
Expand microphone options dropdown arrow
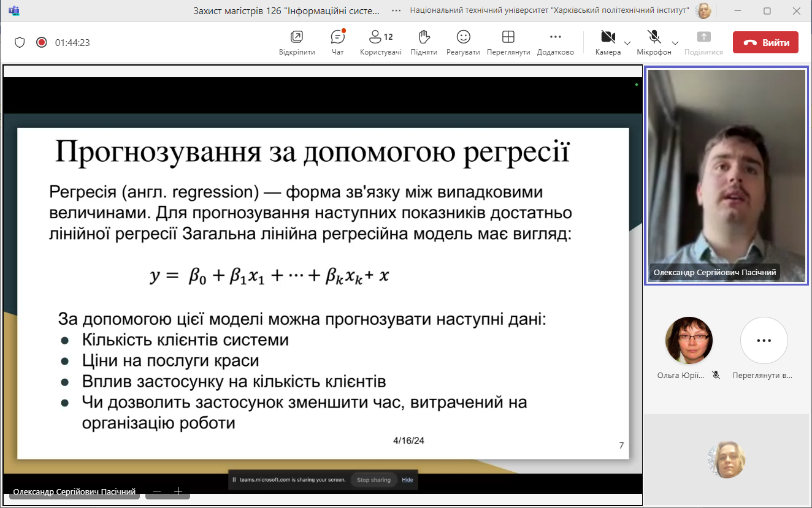[675, 43]
